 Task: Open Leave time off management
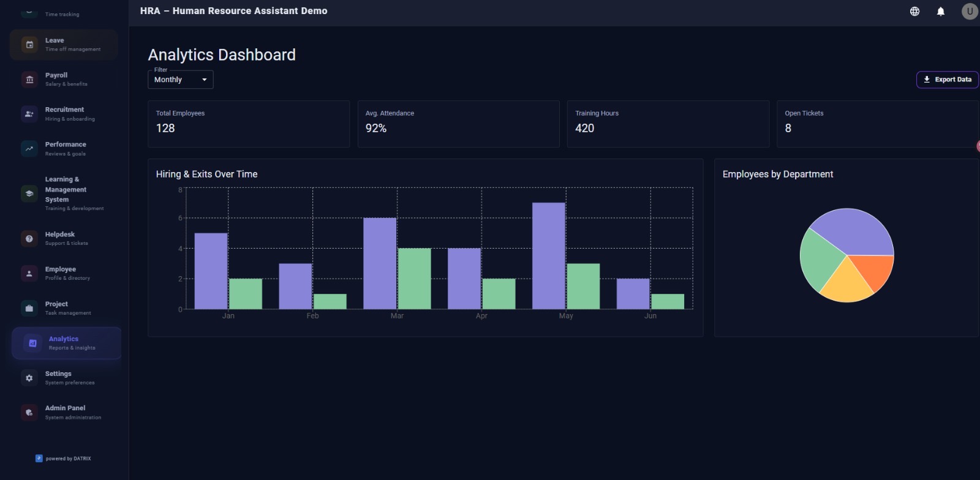point(64,45)
